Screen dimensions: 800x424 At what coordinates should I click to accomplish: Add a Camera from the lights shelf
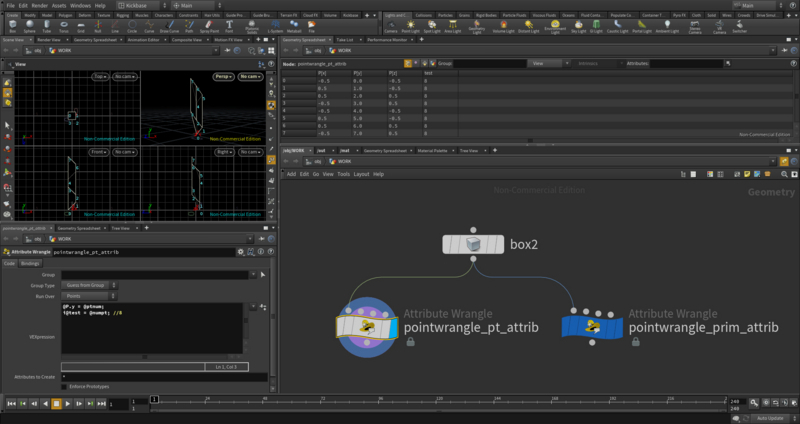[391, 26]
